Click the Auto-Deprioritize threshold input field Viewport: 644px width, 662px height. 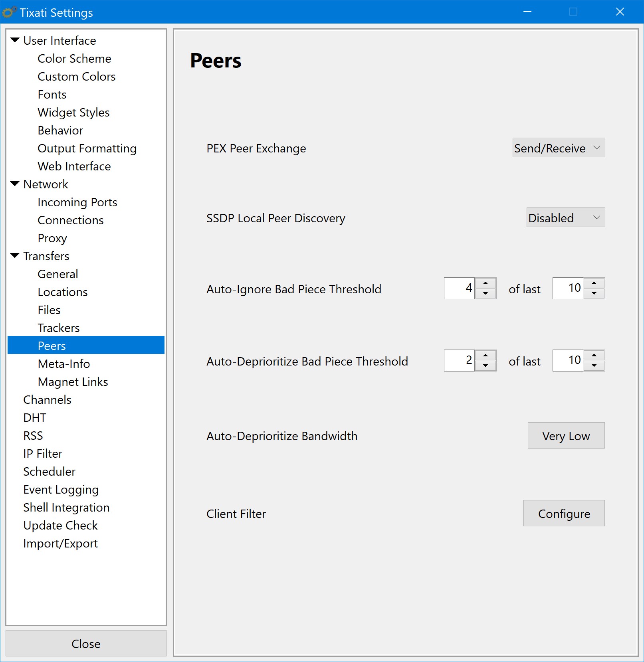click(x=459, y=360)
